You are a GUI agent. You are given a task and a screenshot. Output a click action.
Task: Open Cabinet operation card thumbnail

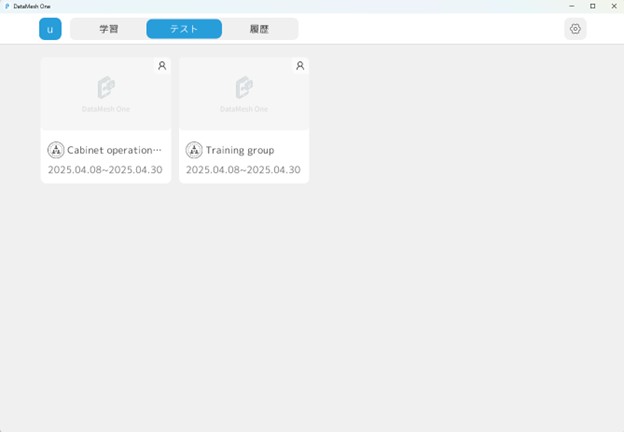(106, 93)
